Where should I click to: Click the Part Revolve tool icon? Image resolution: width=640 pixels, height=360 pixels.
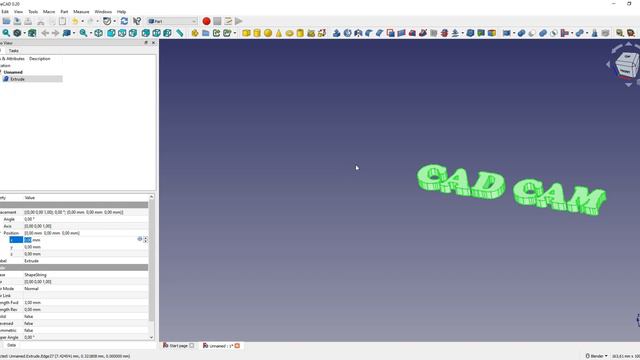click(347, 33)
